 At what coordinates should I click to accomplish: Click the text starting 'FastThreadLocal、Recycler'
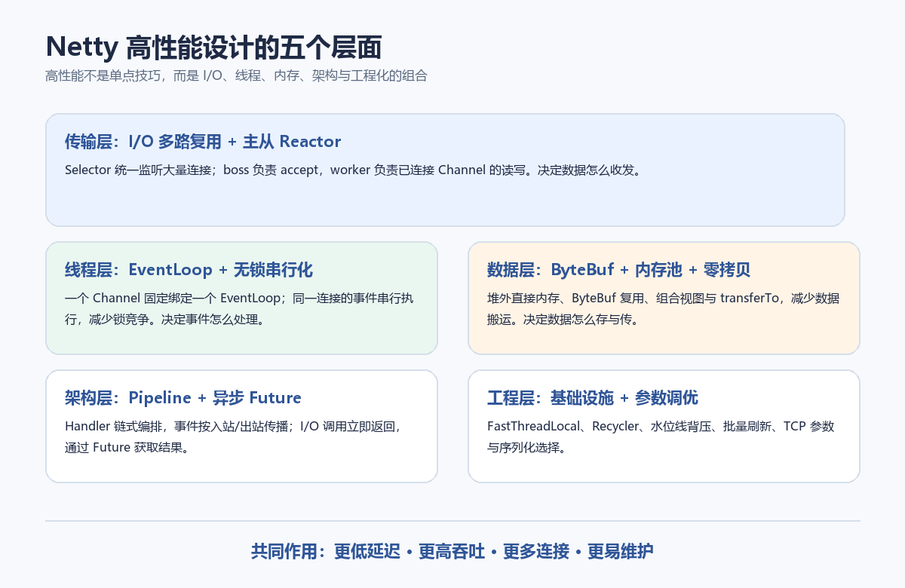[661, 426]
